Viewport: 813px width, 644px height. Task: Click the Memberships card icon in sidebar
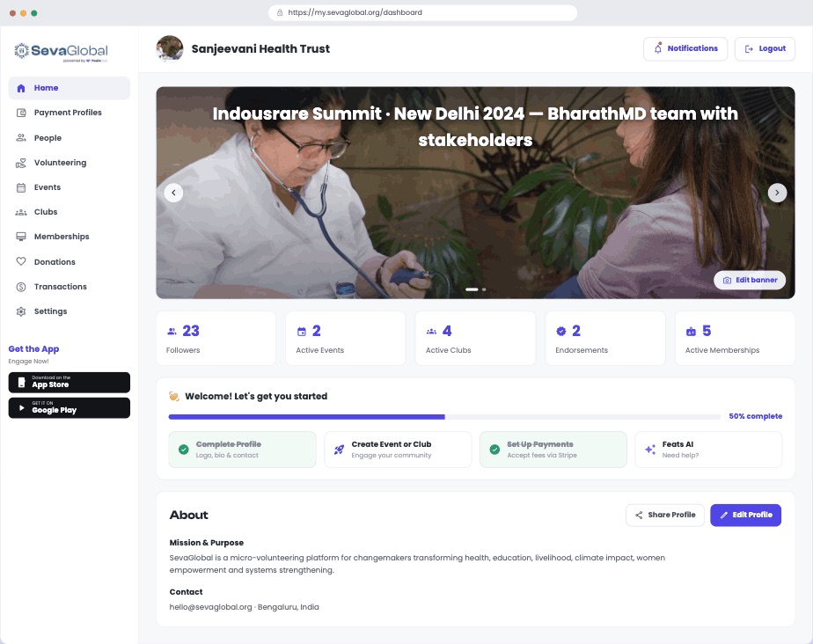point(21,237)
